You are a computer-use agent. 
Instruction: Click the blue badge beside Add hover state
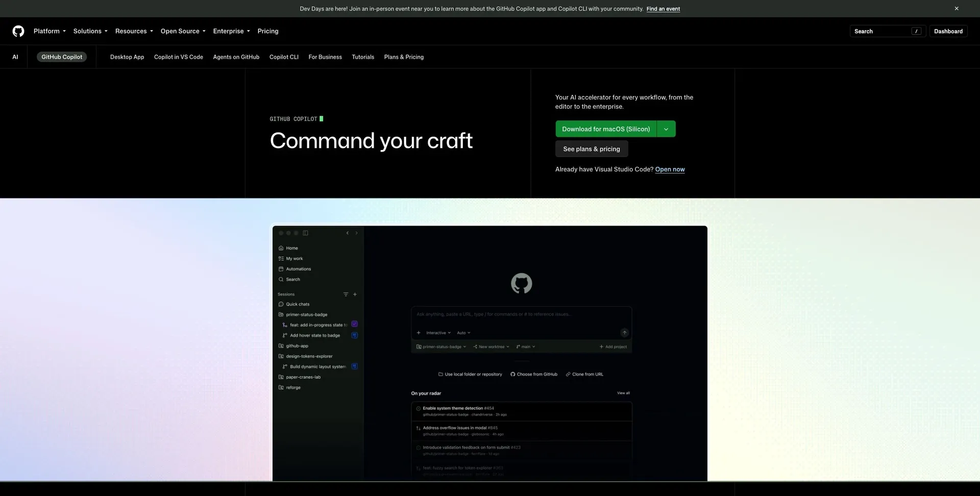click(355, 335)
